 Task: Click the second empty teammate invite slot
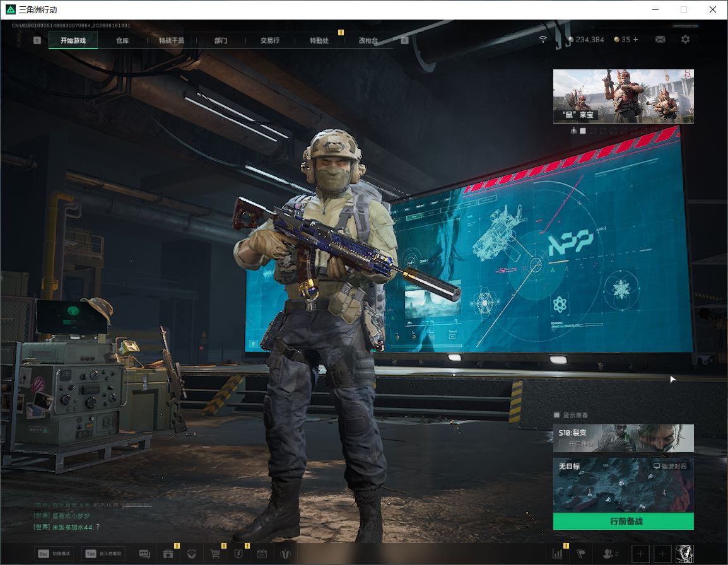pyautogui.click(x=662, y=554)
